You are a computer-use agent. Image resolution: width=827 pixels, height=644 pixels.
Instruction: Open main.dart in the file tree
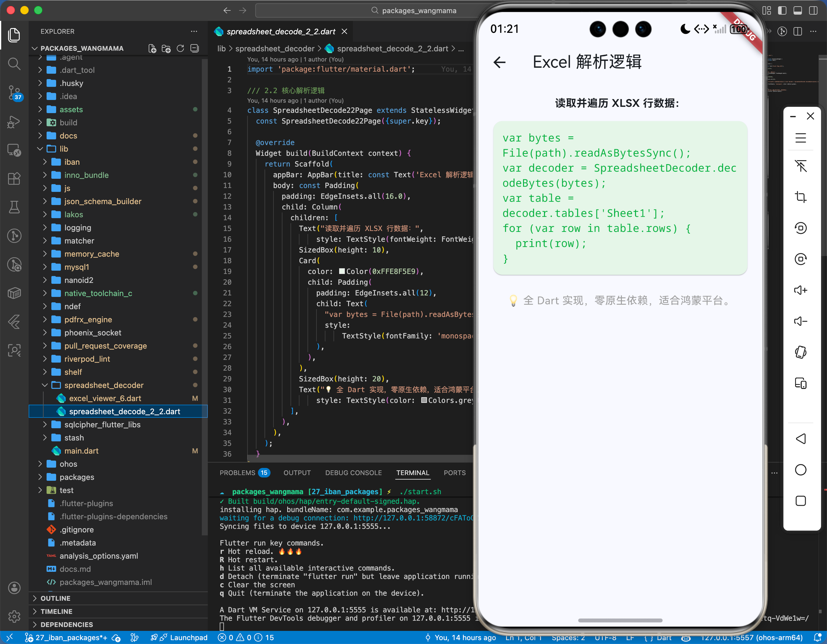point(81,451)
